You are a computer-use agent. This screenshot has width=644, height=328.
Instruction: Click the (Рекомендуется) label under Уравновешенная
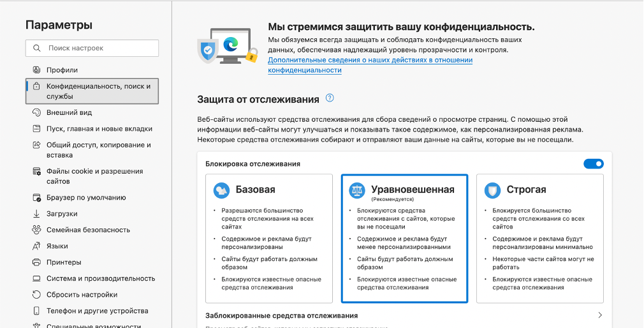[x=392, y=199]
